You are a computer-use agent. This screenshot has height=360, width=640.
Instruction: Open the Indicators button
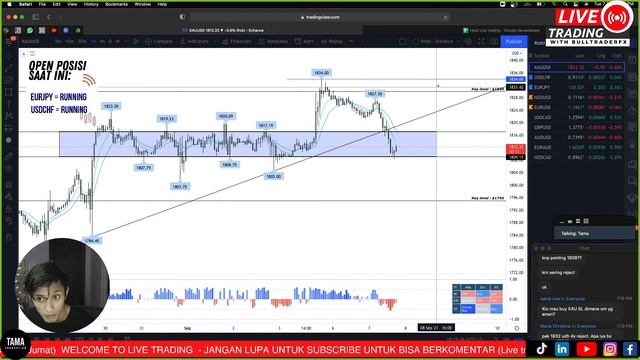[x=195, y=41]
